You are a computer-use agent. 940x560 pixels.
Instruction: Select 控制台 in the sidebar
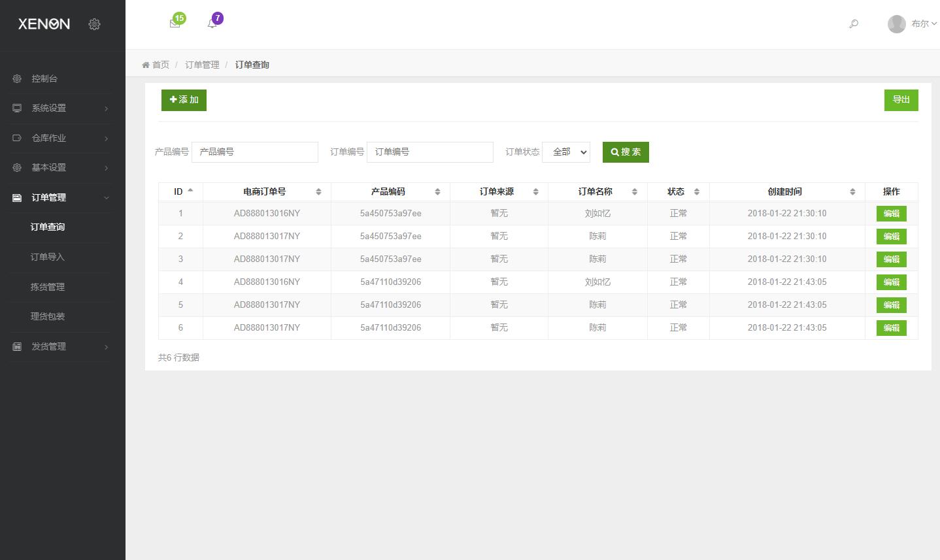point(44,78)
